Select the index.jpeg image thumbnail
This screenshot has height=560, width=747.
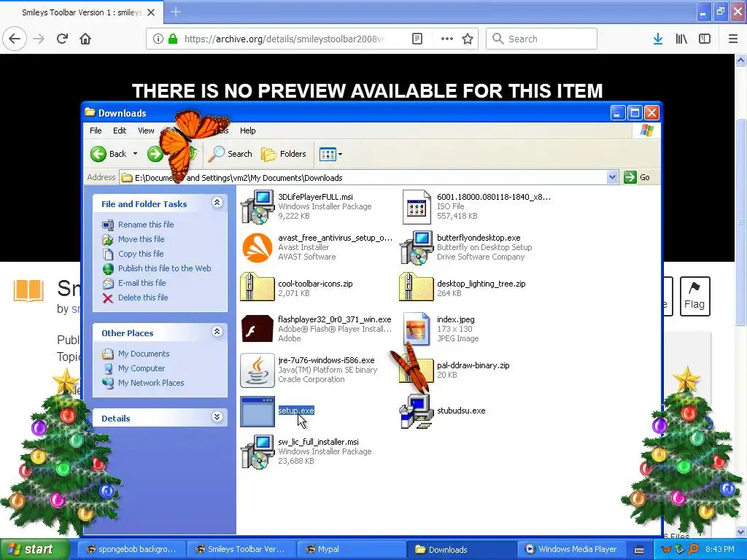coord(417,328)
